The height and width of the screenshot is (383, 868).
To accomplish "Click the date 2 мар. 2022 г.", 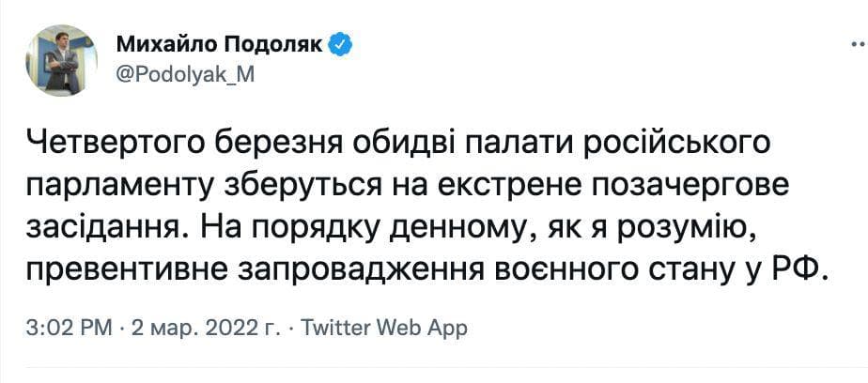I will 203,329.
